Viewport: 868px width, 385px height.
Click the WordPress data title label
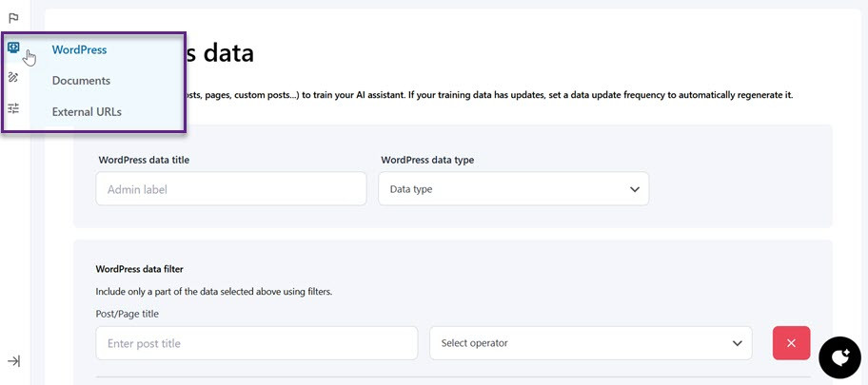coord(144,160)
